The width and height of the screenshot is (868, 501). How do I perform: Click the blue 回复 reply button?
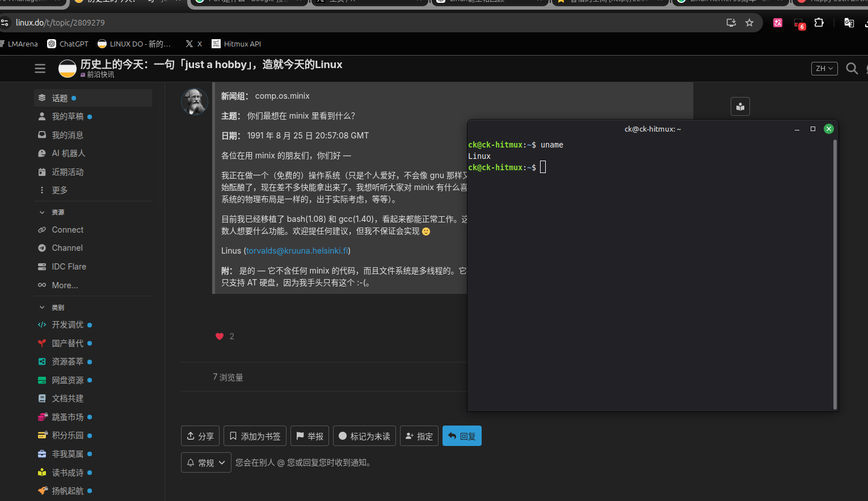click(462, 436)
